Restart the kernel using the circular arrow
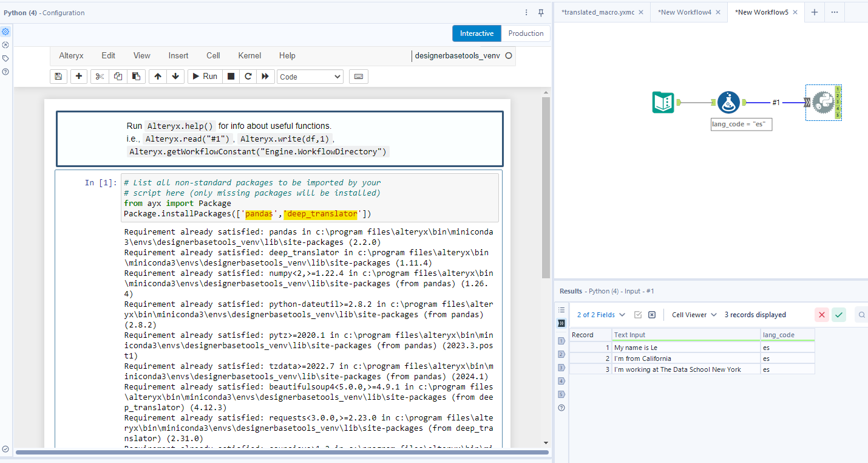Image resolution: width=868 pixels, height=463 pixels. [248, 77]
